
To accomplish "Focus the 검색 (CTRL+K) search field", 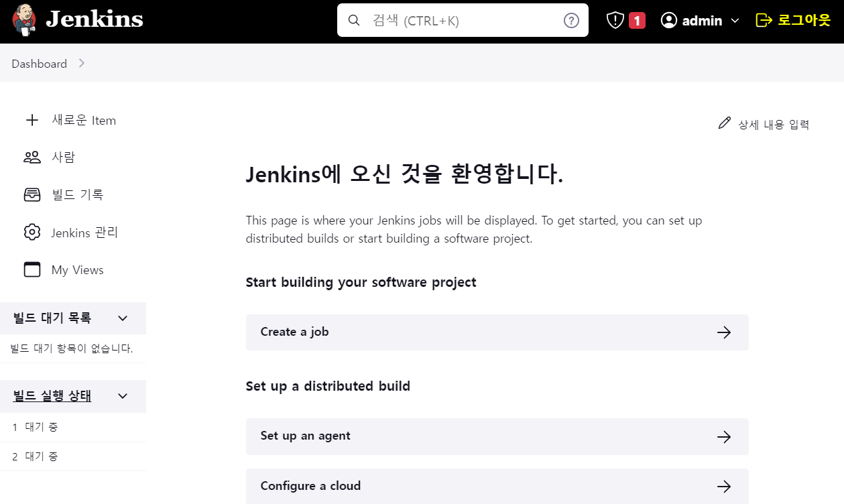I will coord(463,20).
